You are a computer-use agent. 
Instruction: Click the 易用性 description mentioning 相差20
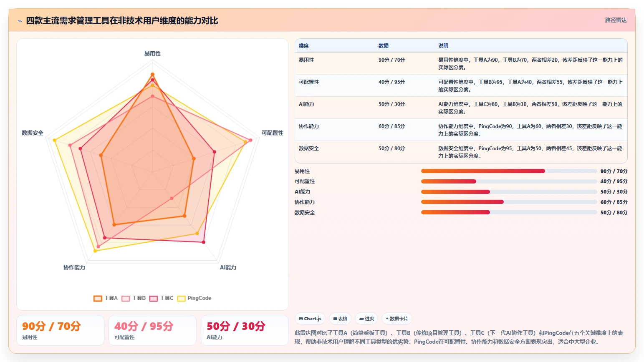coord(530,63)
